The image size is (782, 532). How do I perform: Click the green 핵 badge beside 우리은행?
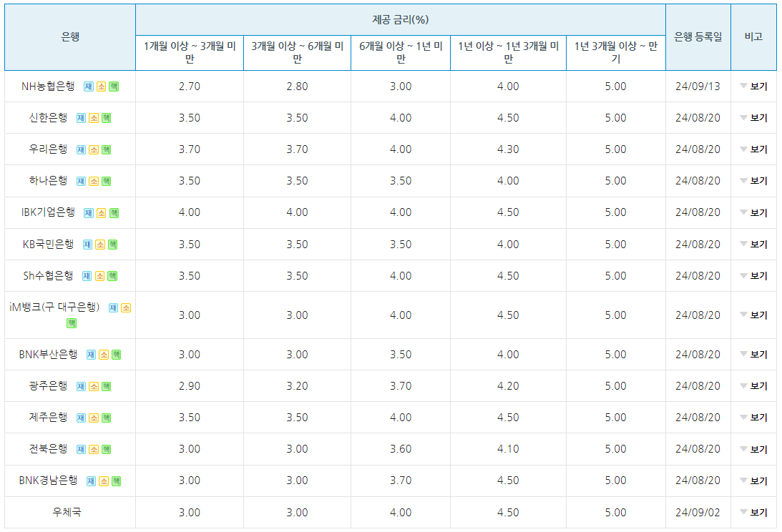[106, 149]
